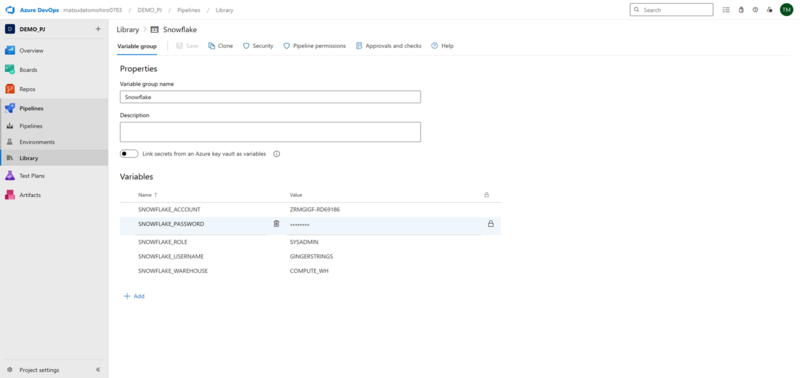Open the work items list icon in header
This screenshot has width=800, height=378.
726,10
